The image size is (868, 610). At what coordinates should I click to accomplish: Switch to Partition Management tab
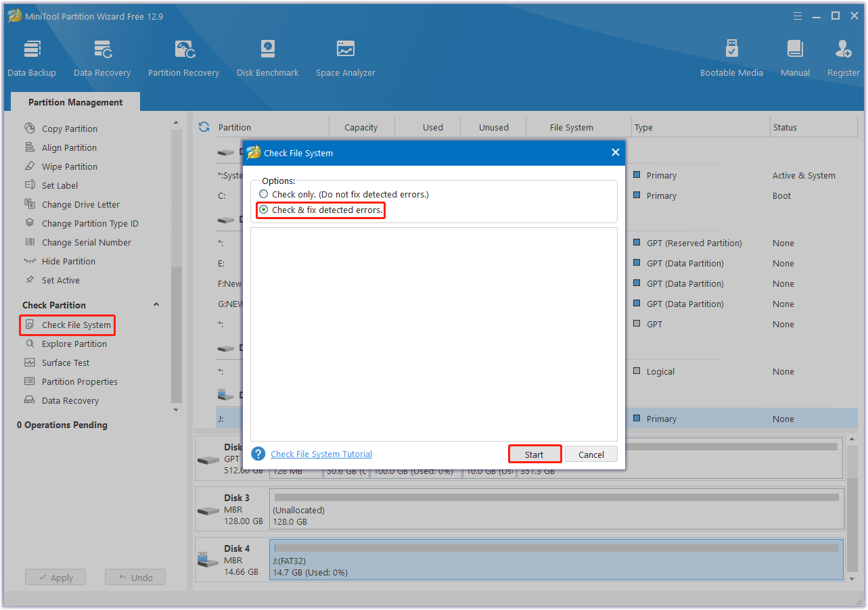click(76, 102)
